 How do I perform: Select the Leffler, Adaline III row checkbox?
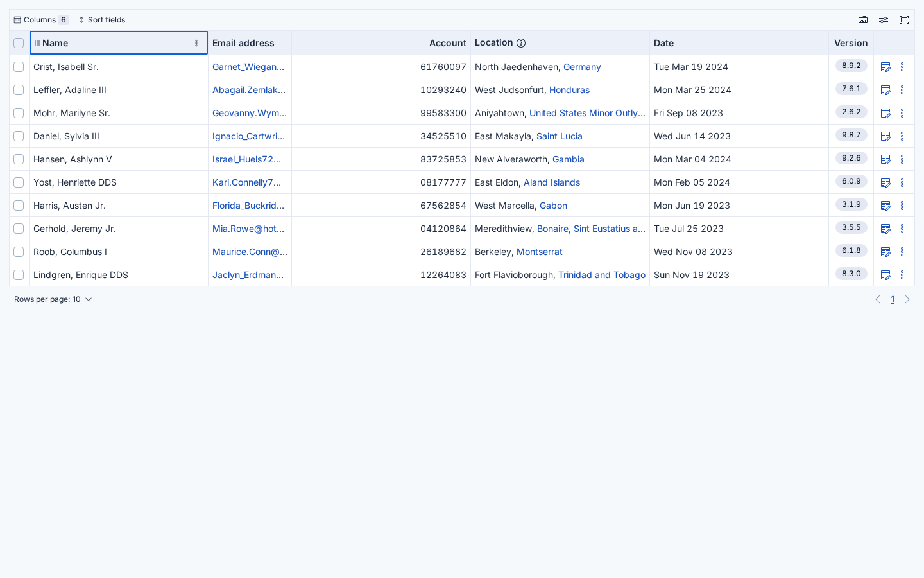(x=19, y=90)
